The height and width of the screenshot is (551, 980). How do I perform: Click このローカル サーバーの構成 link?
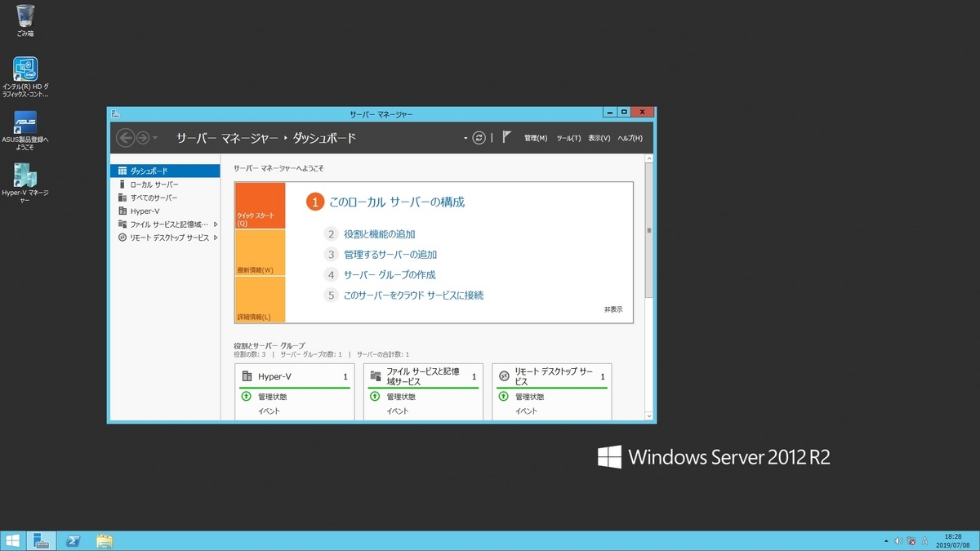pos(397,202)
